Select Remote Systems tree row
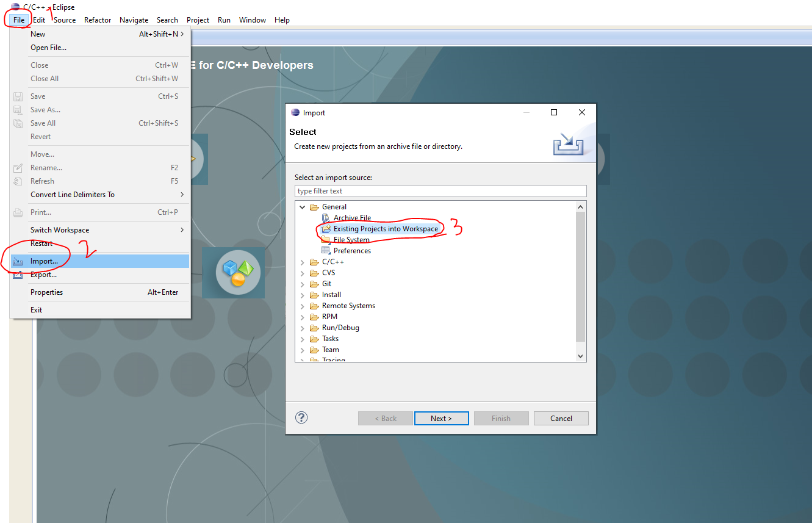Screen dimensions: 812x523 [348, 306]
